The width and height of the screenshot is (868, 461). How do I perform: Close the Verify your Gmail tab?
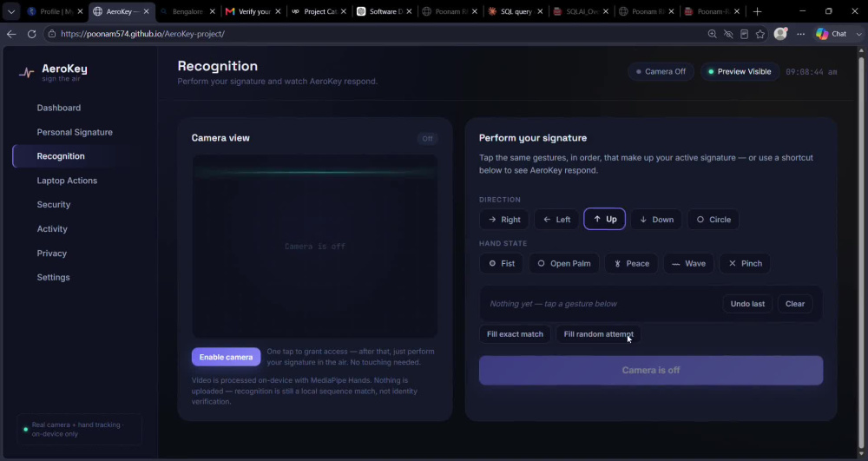(x=278, y=11)
